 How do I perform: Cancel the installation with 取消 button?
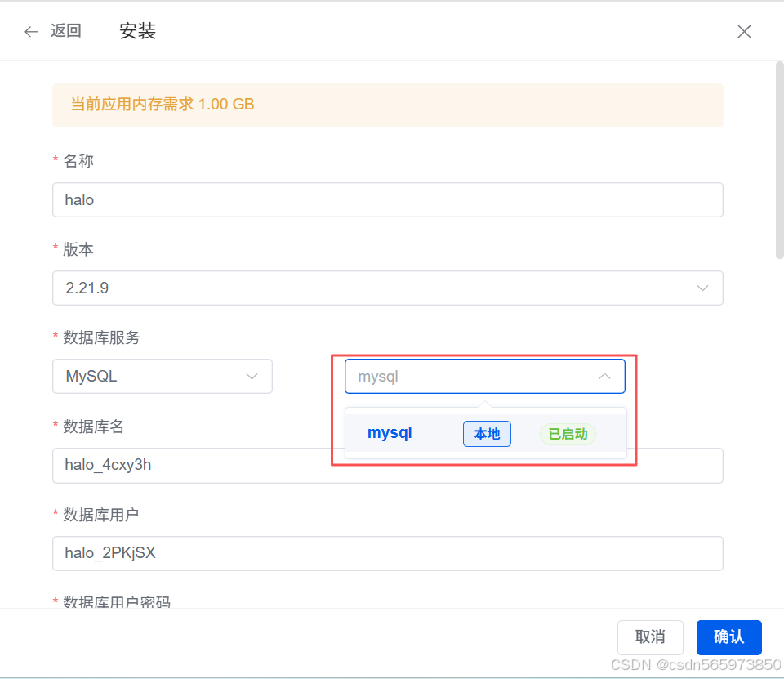tap(650, 637)
